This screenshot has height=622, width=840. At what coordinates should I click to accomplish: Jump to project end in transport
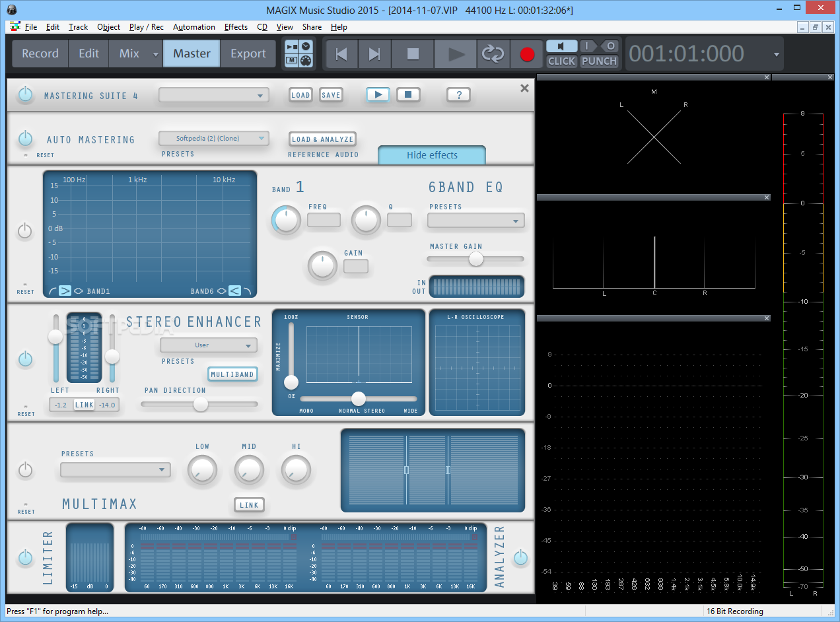coord(374,54)
